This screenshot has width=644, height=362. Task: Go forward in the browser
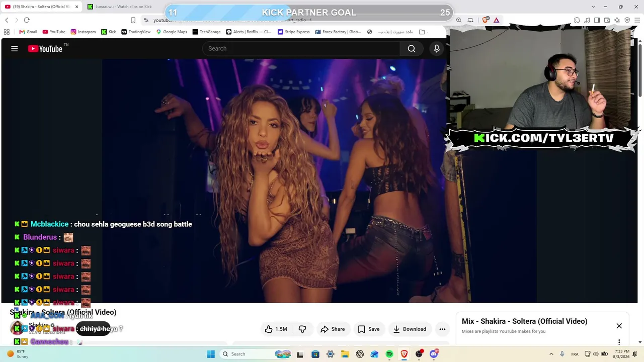17,20
